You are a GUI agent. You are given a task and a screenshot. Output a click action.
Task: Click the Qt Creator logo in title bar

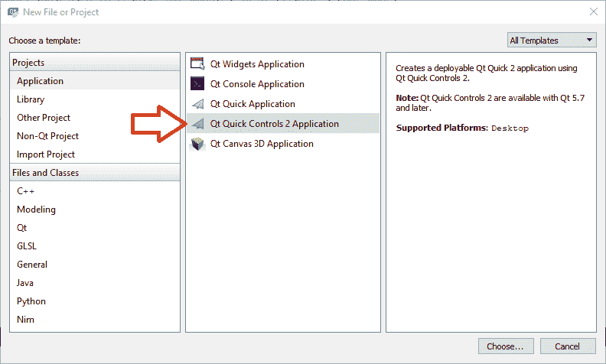click(12, 12)
